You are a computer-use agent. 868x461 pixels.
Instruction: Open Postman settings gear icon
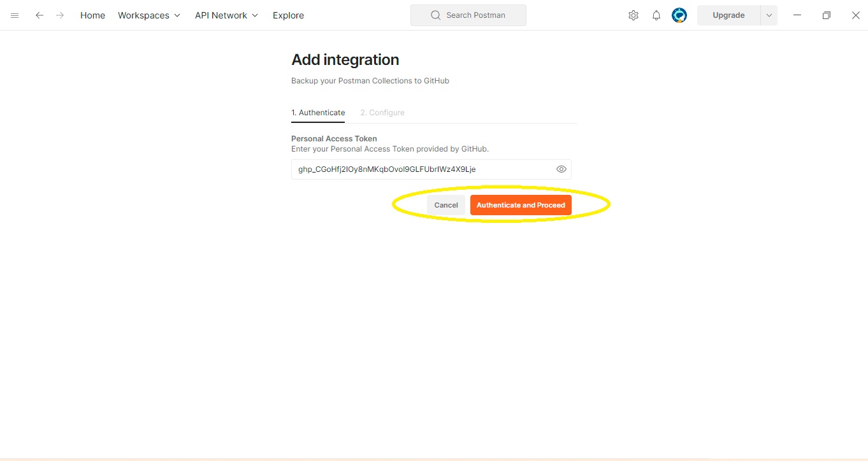click(x=633, y=15)
